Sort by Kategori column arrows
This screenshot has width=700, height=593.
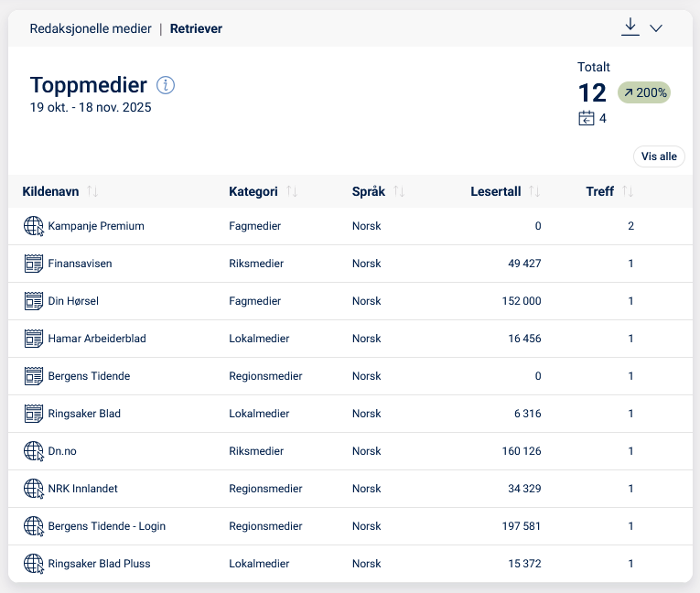pos(292,191)
